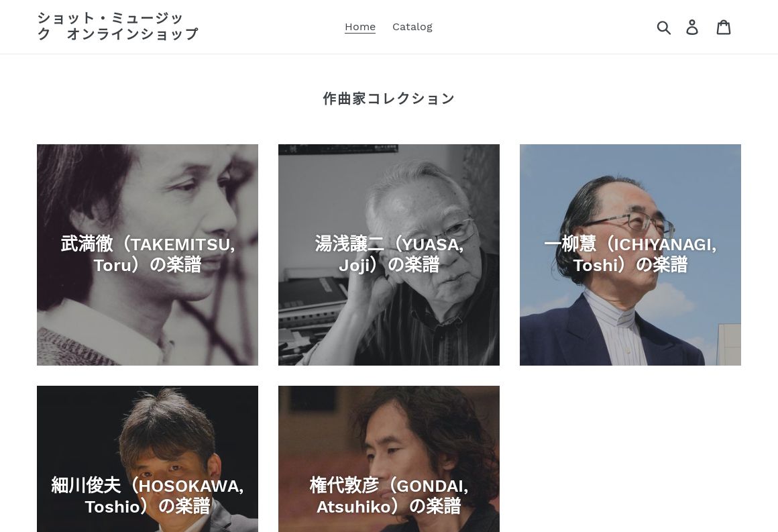The image size is (778, 532).
Task: Open the shopping cart bag icon
Action: pyautogui.click(x=724, y=28)
